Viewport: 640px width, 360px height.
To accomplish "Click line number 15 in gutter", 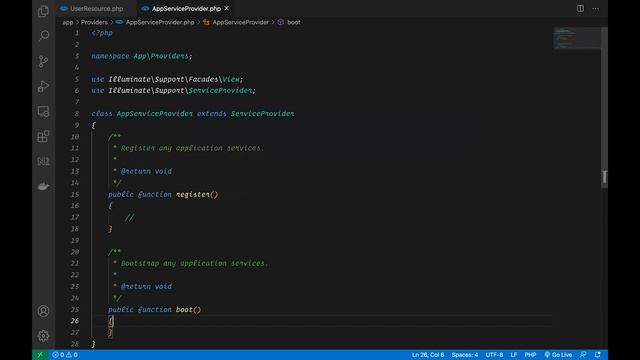I will (75, 194).
